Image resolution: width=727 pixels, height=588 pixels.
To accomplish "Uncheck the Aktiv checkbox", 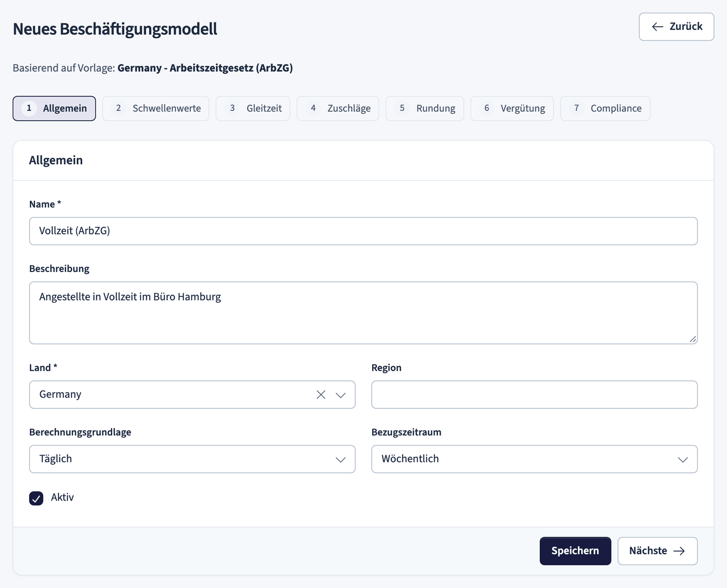I will (36, 498).
